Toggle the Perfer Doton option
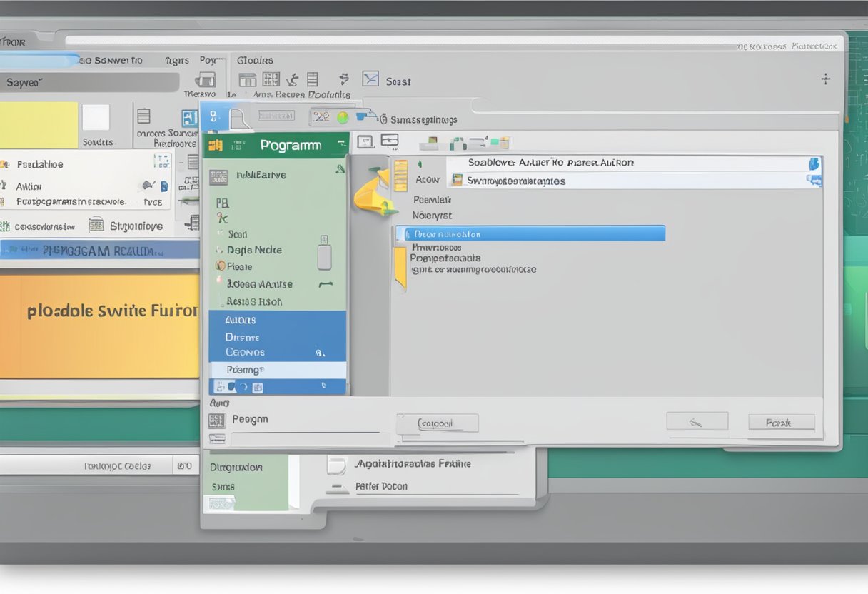Viewport: 868px width, 594px height. (337, 486)
